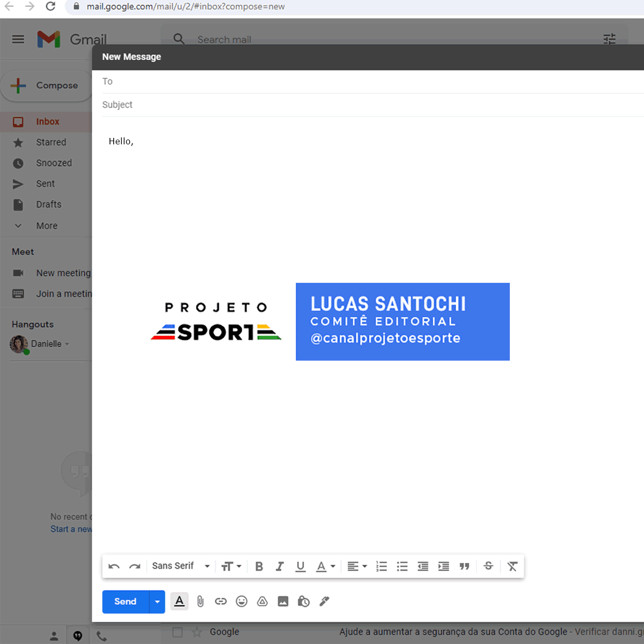
Task: Open the main menu hamburger icon
Action: (18, 39)
